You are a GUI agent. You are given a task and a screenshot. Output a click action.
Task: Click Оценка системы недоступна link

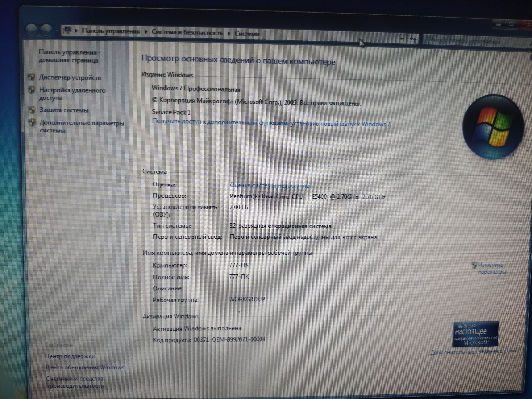click(x=269, y=185)
